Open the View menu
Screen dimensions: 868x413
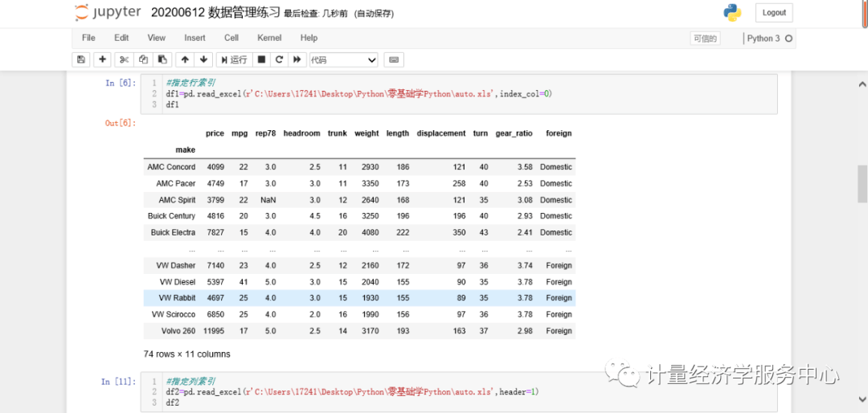[157, 38]
